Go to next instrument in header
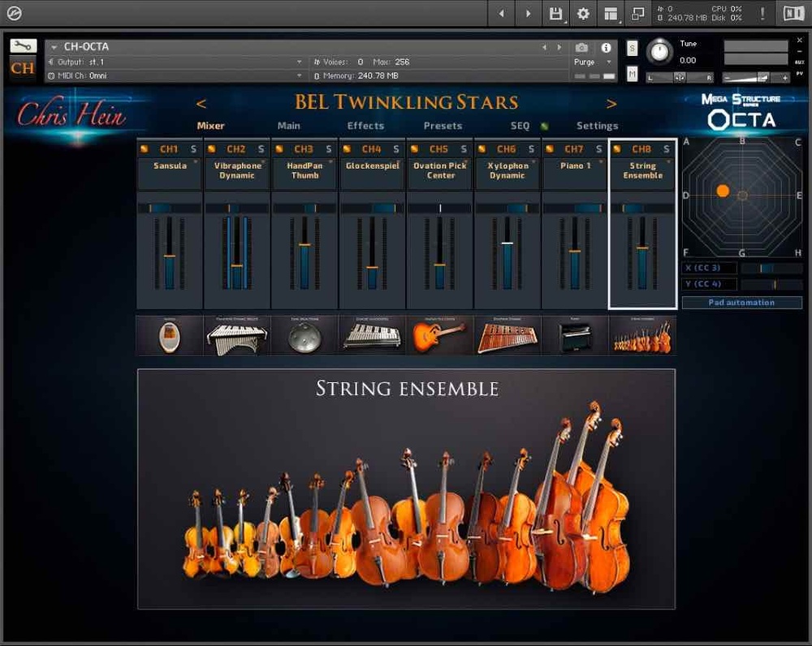Image resolution: width=812 pixels, height=646 pixels. [x=559, y=47]
